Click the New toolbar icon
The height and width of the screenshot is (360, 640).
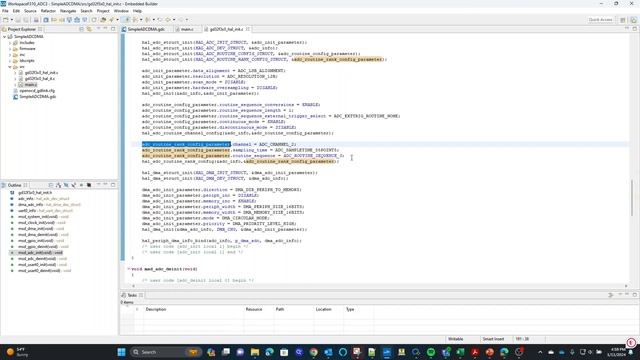click(x=6, y=20)
